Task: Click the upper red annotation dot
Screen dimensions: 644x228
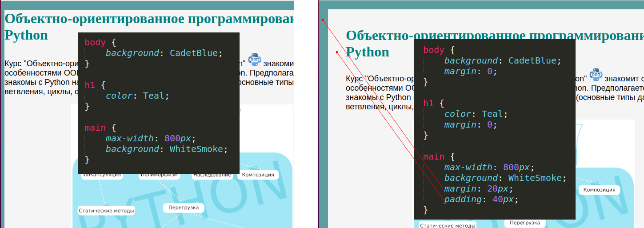Action: 323,20
